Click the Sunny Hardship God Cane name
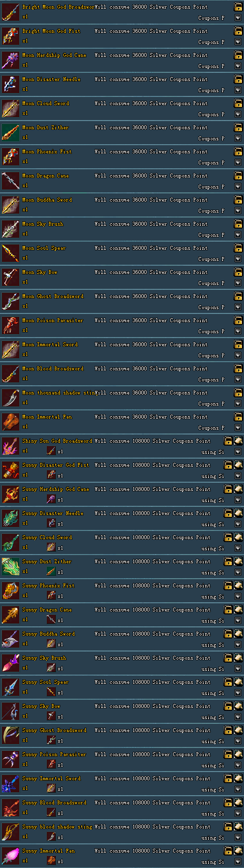This screenshot has height=868, width=244. (56, 489)
